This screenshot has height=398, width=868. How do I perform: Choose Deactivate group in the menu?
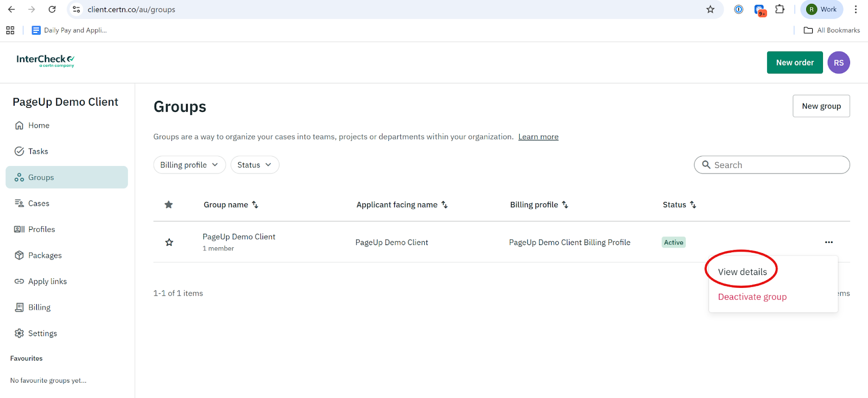click(x=752, y=297)
